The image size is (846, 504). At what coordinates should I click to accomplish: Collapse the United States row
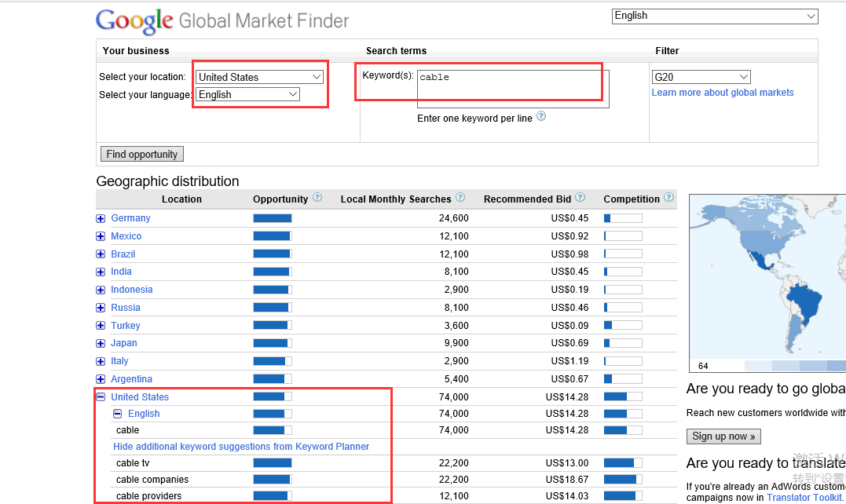[101, 396]
